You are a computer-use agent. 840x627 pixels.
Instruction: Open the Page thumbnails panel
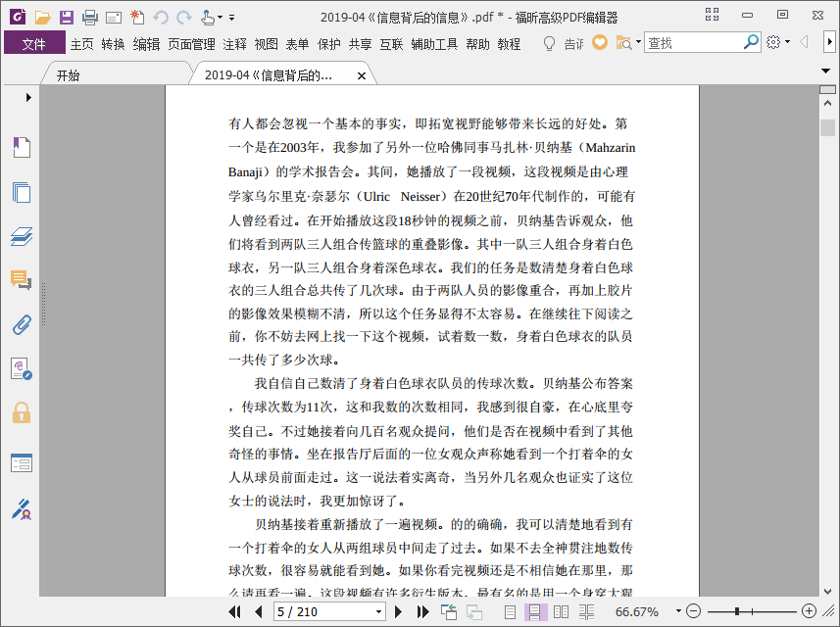22,192
